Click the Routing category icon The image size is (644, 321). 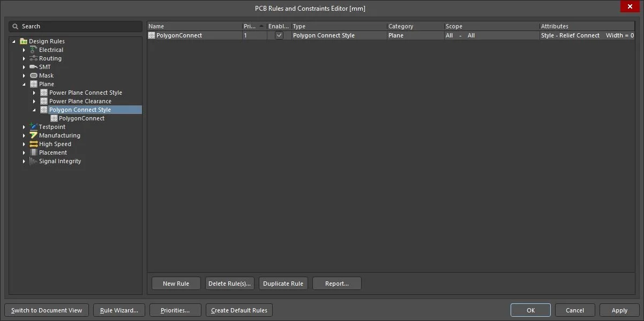coord(34,58)
